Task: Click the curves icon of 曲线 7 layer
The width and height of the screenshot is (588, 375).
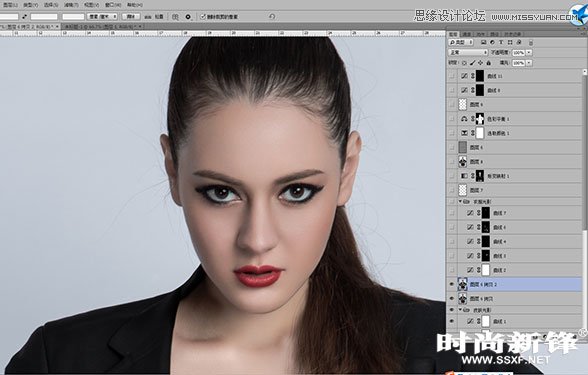Action: coord(470,213)
